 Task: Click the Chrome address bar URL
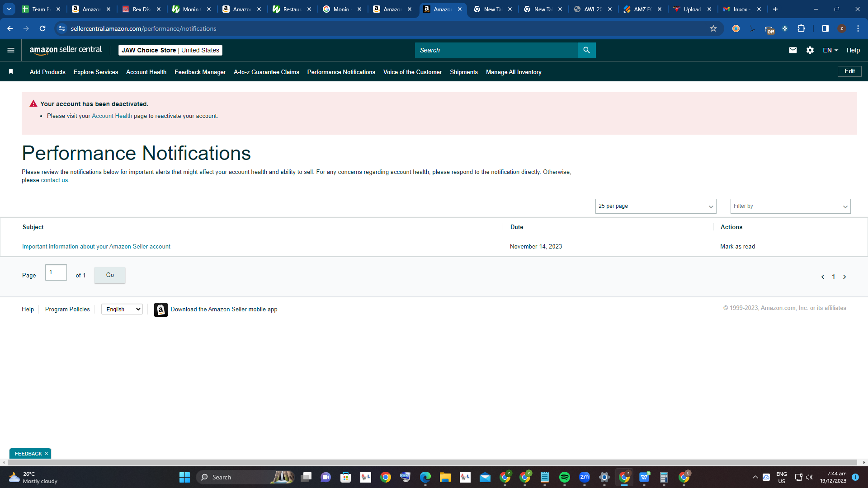[143, 28]
